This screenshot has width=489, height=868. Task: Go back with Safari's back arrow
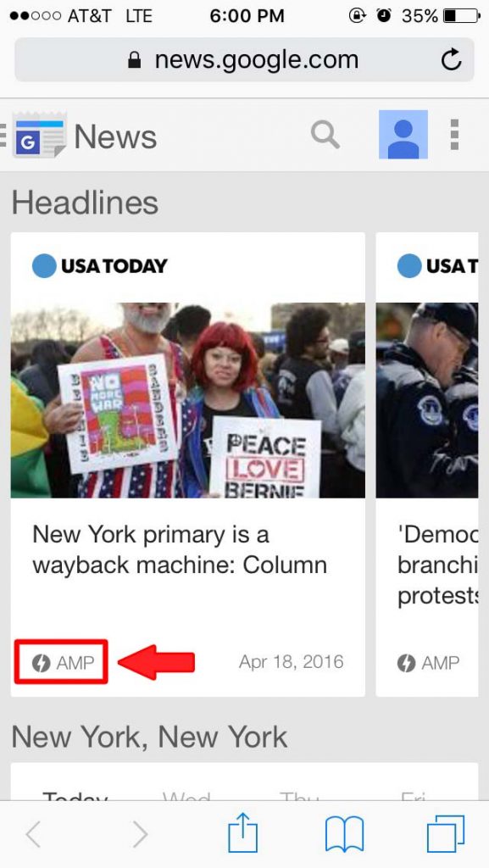33,834
